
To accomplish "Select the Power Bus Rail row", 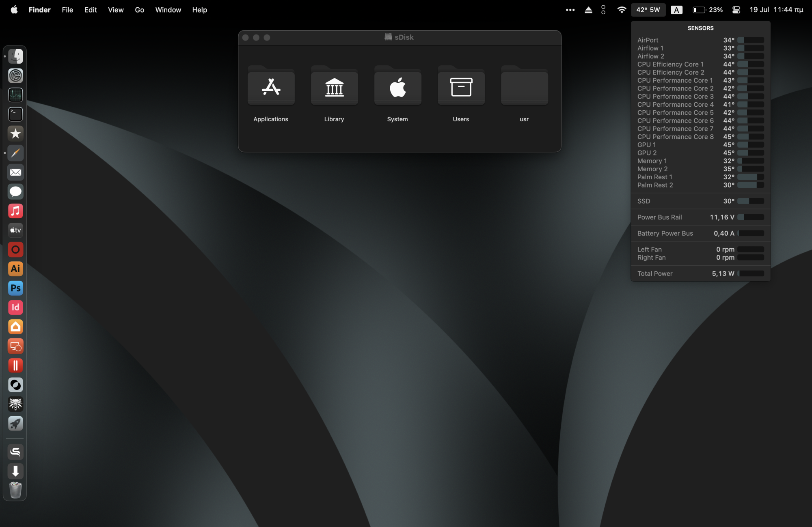I will [700, 217].
